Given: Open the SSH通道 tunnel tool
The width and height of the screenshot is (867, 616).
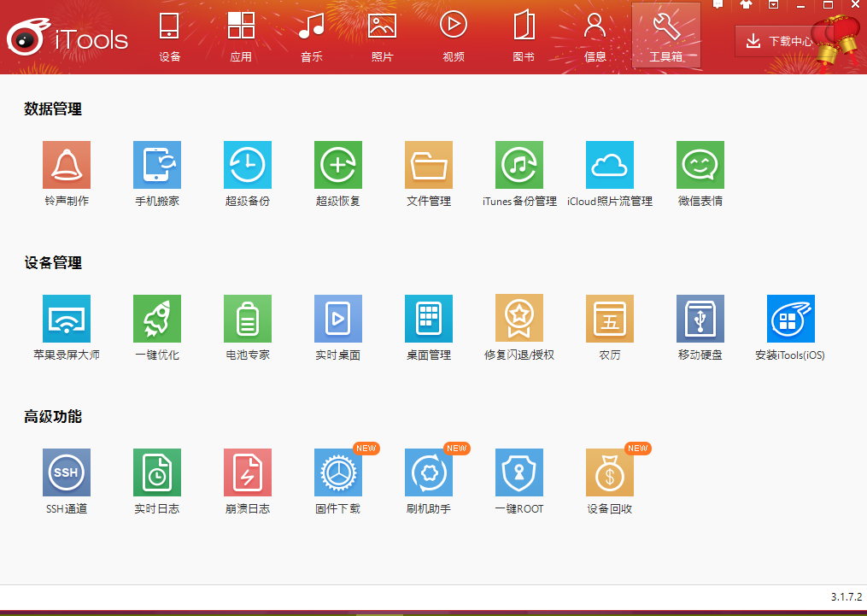Looking at the screenshot, I should (x=67, y=472).
